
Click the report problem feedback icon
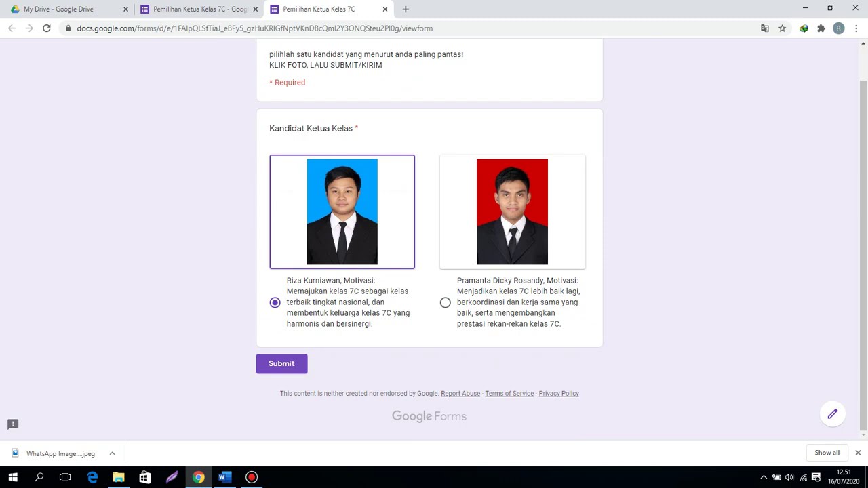13,424
